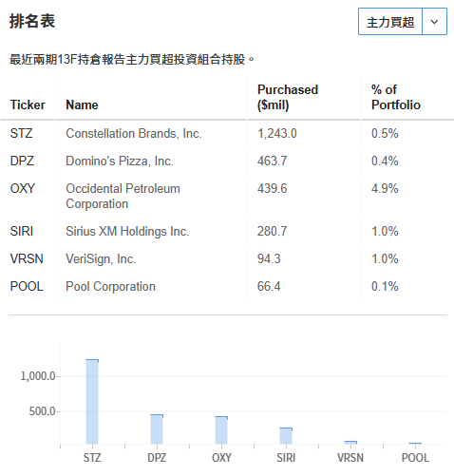454x476 pixels.
Task: Open VeriSign, Inc. company name
Action: (101, 258)
